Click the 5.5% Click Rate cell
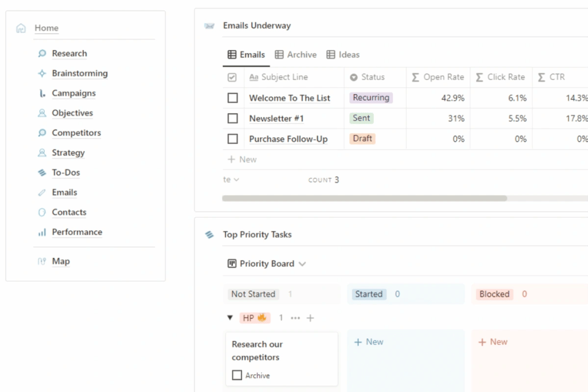This screenshot has height=392, width=588. 501,118
